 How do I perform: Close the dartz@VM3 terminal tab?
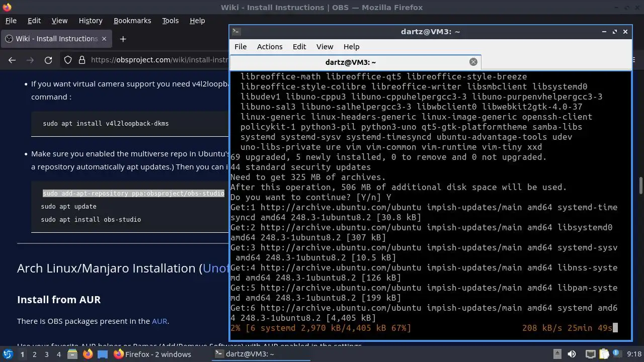point(473,62)
